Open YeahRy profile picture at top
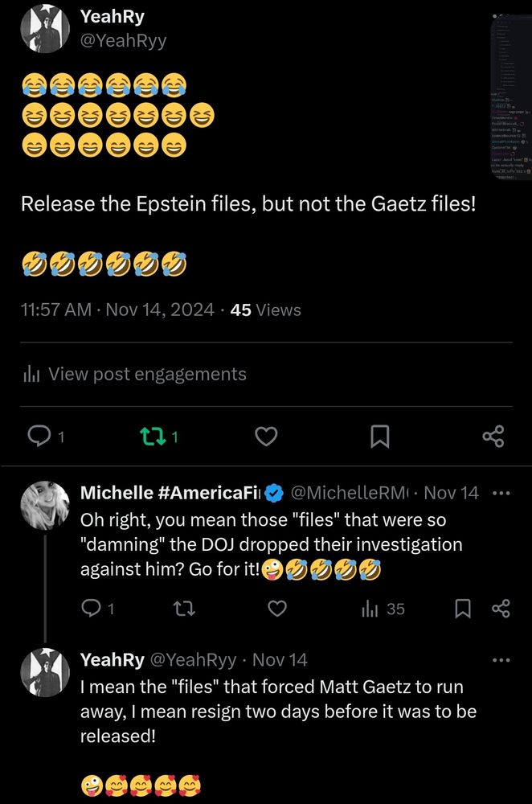 click(45, 29)
